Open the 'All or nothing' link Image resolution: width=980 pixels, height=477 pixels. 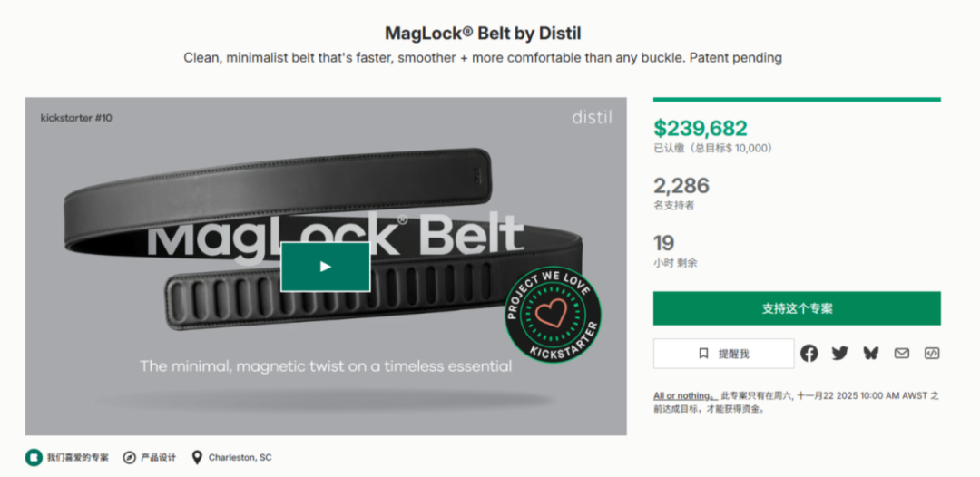pyautogui.click(x=682, y=396)
